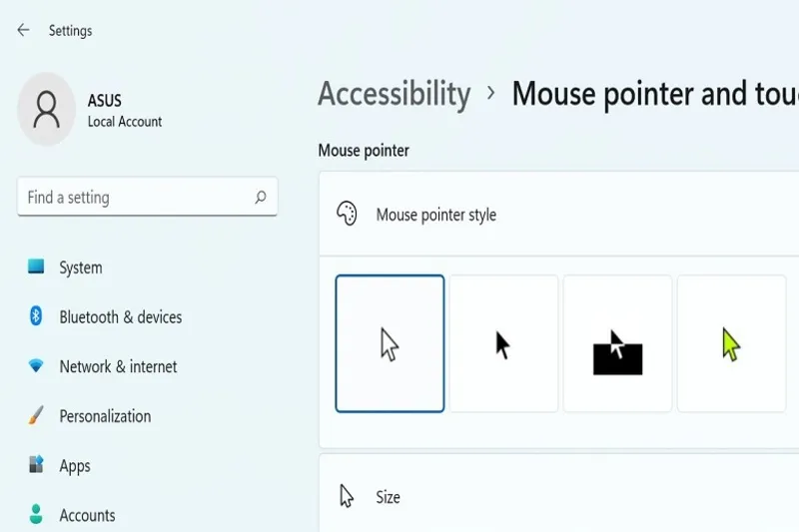Image resolution: width=799 pixels, height=532 pixels.
Task: Click the System monitor icon
Action: (x=36, y=266)
